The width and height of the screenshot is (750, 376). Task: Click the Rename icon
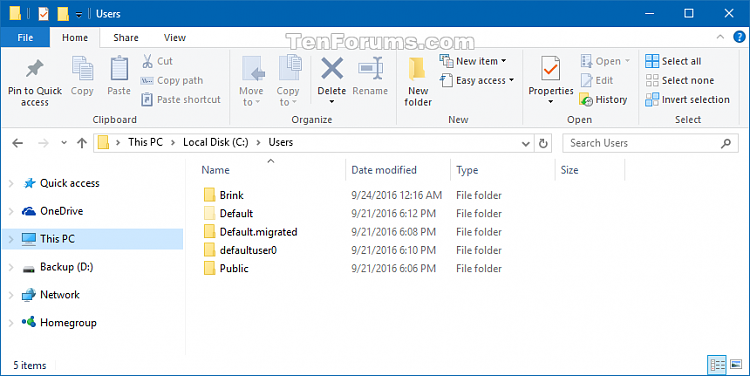pyautogui.click(x=370, y=68)
